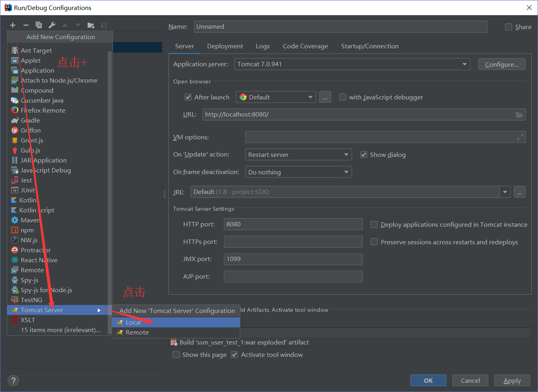Click the JRE ellipsis browse button
This screenshot has width=538, height=392.
520,192
